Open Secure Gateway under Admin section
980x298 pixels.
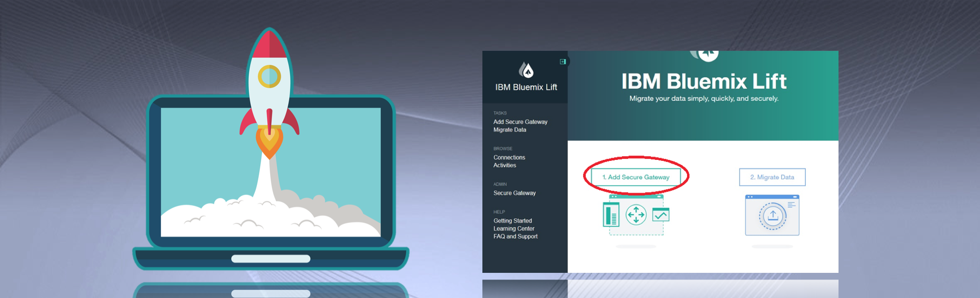(514, 193)
